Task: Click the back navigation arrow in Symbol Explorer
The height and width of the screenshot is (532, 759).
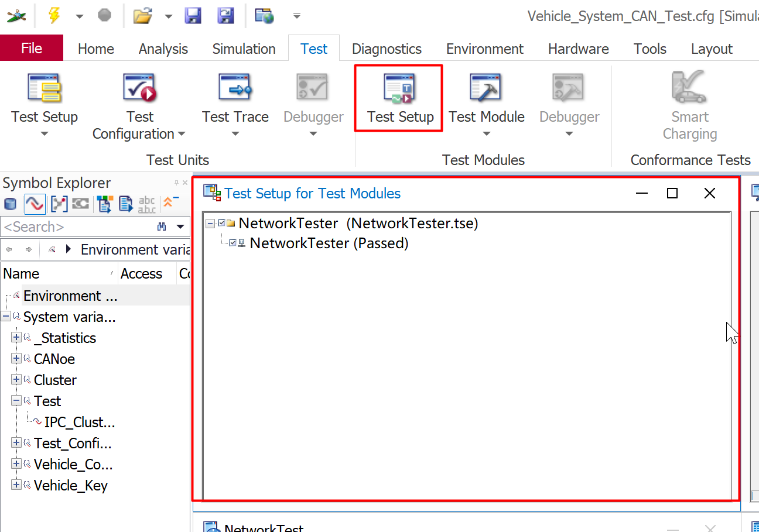Action: tap(9, 249)
